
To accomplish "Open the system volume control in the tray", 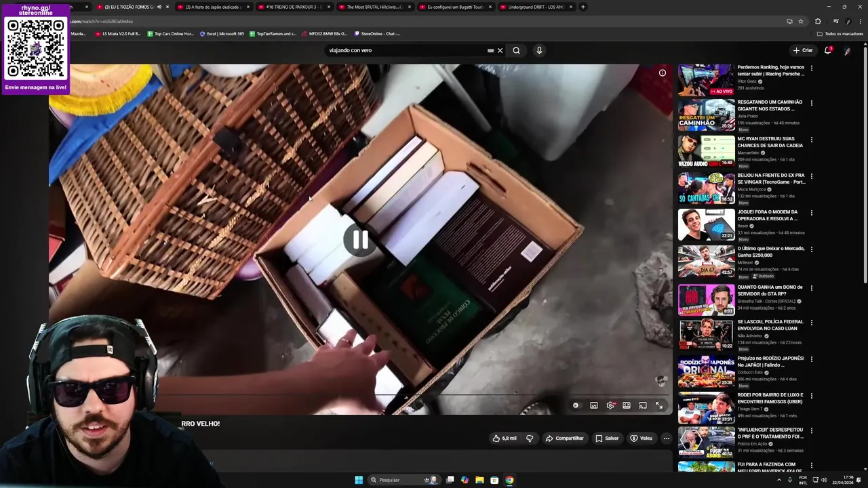I will (x=823, y=480).
